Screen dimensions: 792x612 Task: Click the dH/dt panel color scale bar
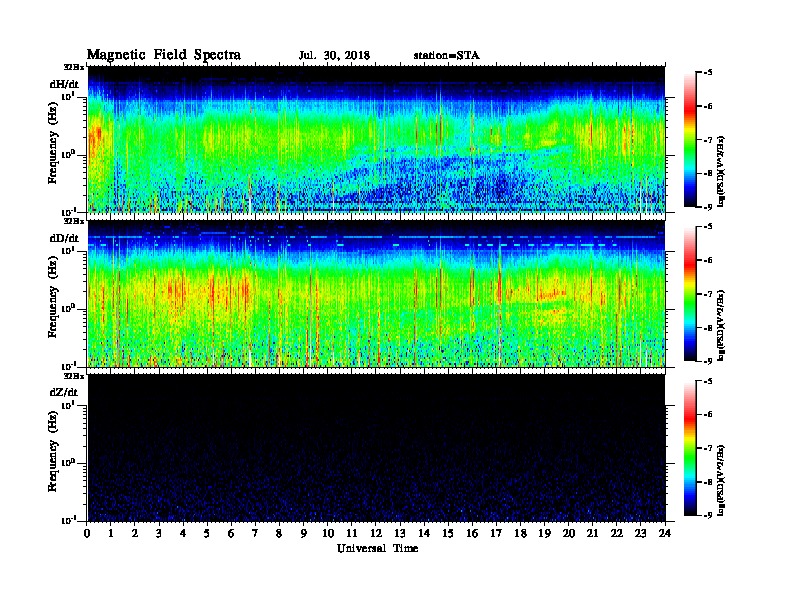tap(690, 140)
